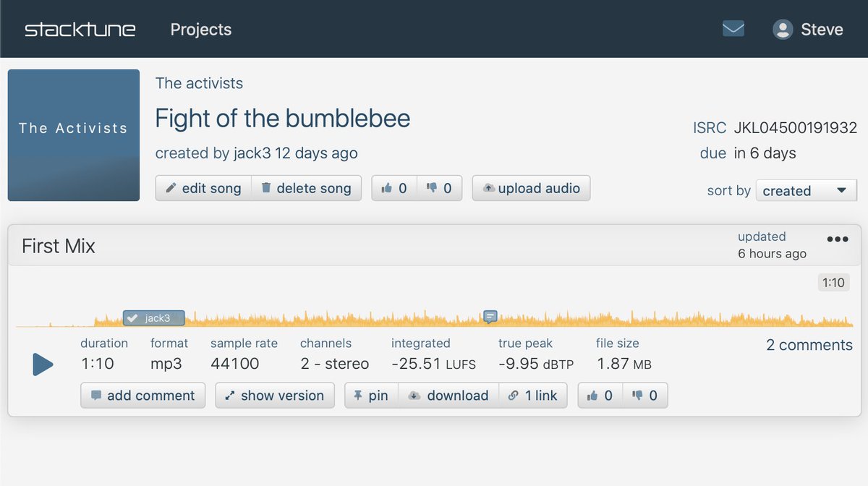Play the First Mix audio
Screen dimensions: 868x486
(43, 364)
